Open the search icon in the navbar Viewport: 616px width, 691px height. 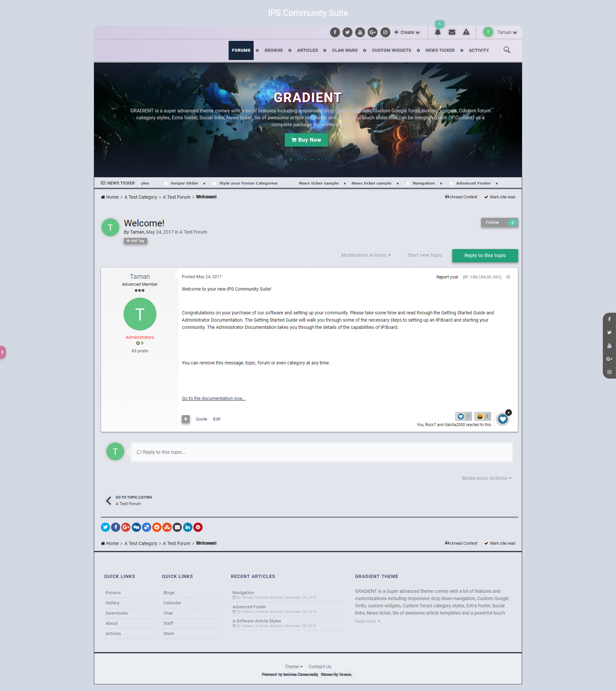507,50
